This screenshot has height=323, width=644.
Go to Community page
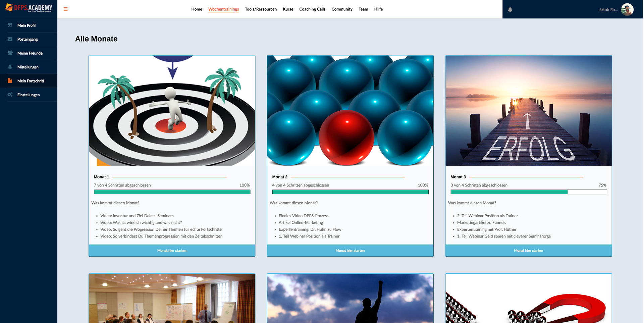[342, 9]
